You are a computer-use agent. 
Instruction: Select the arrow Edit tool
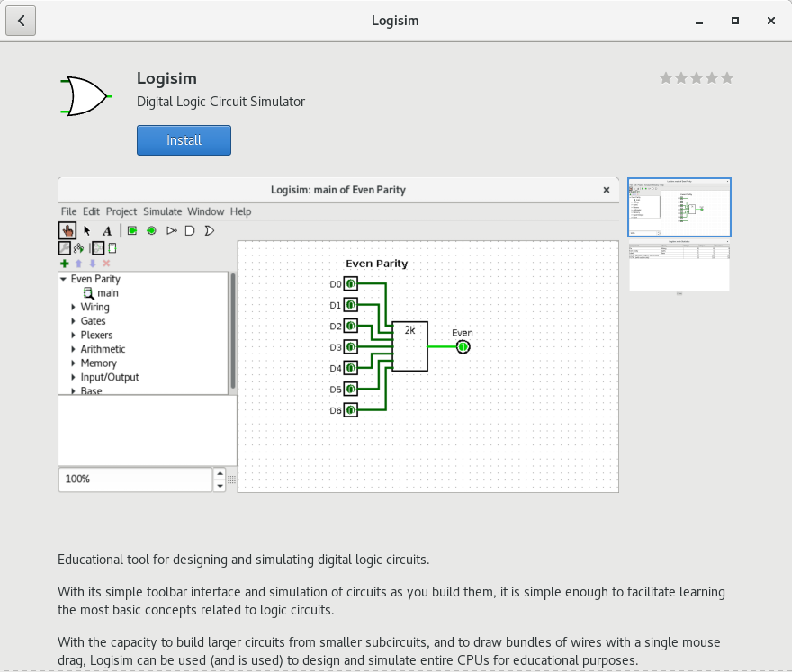click(x=87, y=230)
